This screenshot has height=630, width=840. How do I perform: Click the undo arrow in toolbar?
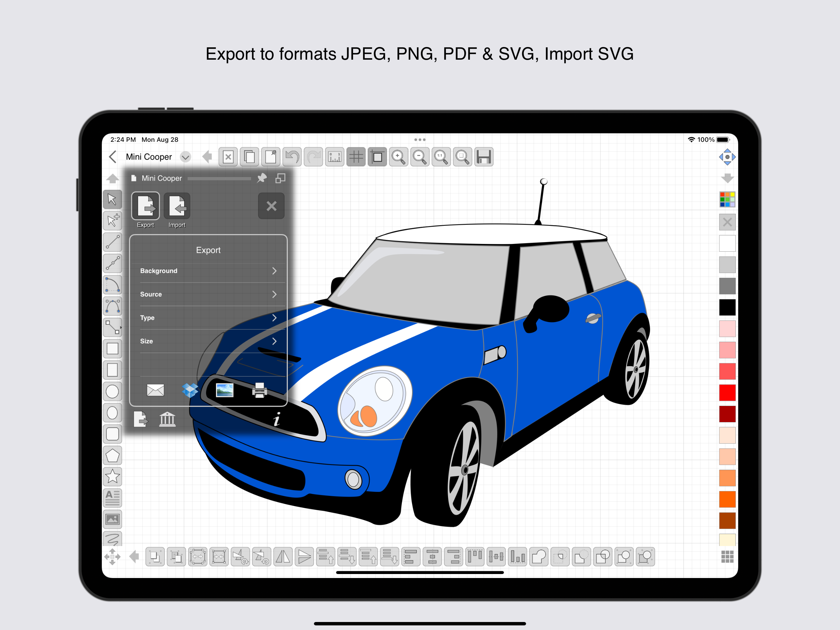pyautogui.click(x=292, y=157)
